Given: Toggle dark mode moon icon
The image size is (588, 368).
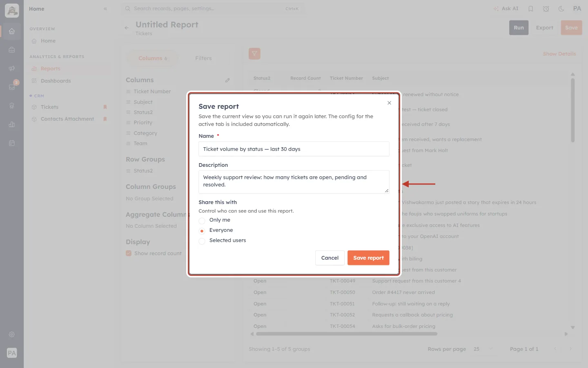Looking at the screenshot, I should [x=561, y=9].
